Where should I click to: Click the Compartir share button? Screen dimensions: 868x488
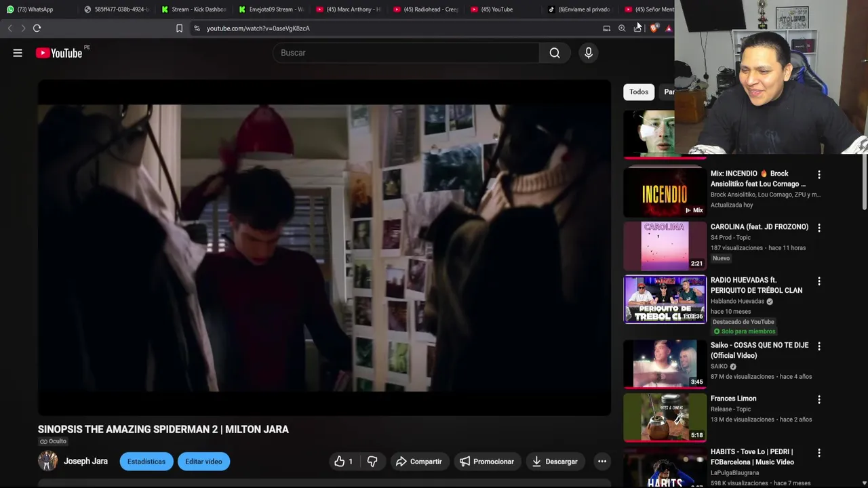tap(418, 462)
